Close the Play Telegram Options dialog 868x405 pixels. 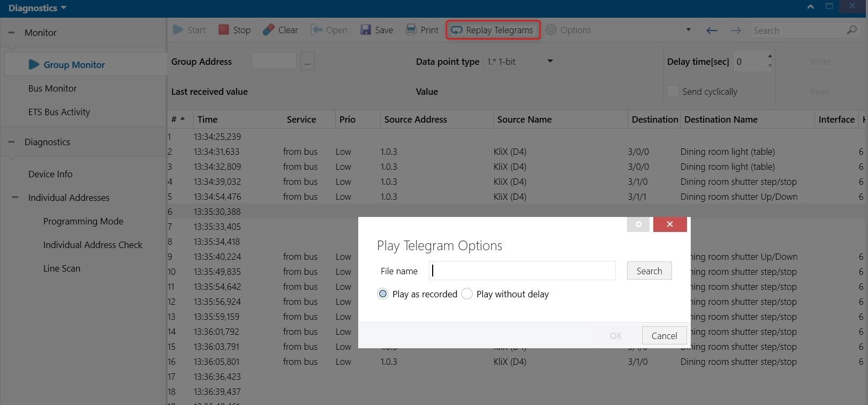670,224
